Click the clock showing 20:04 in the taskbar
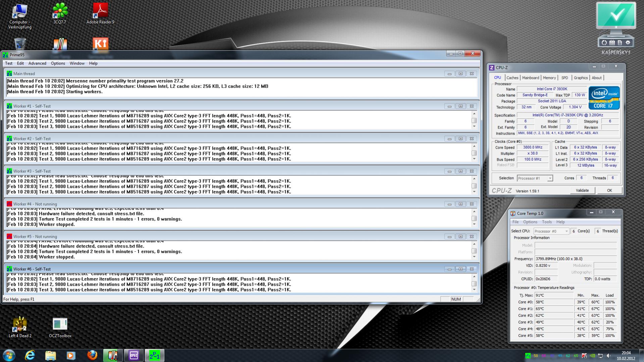Image resolution: width=644 pixels, height=362 pixels. pos(626,353)
